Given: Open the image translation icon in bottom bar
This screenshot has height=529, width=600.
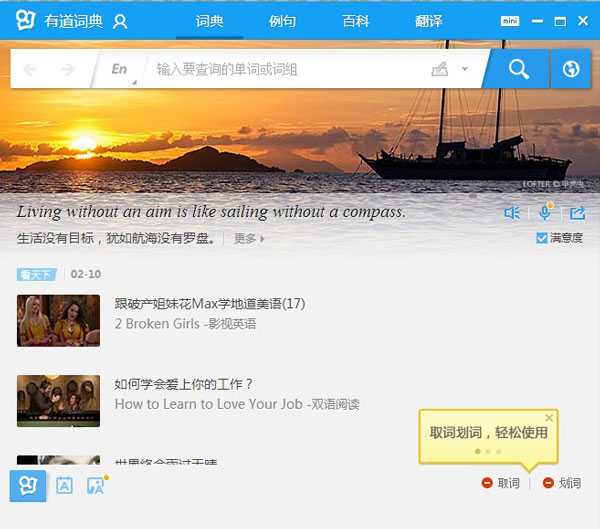Looking at the screenshot, I should point(96,485).
